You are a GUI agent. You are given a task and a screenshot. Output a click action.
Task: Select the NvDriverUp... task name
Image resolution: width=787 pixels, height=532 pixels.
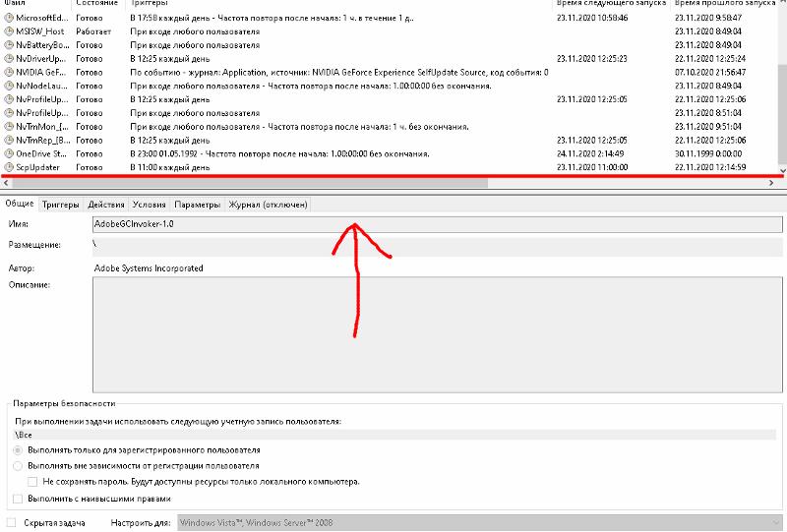tap(41, 58)
